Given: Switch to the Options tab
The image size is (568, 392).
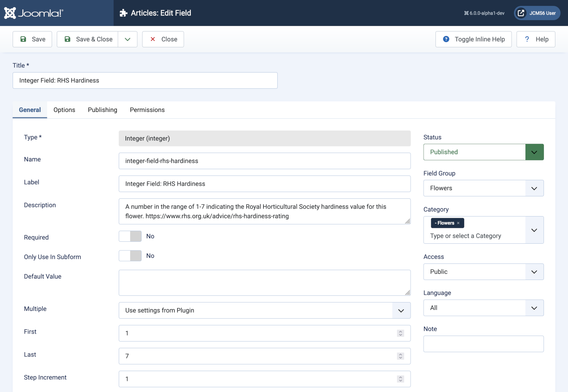Looking at the screenshot, I should (64, 110).
